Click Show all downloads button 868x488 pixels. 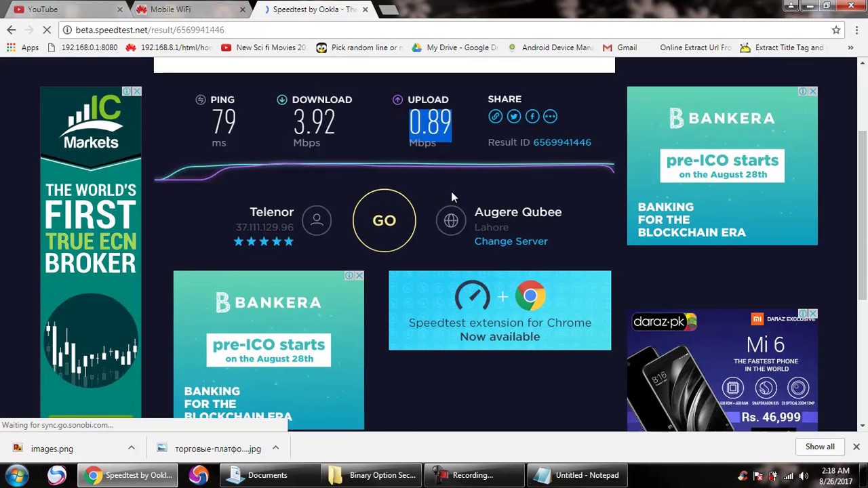pos(820,447)
